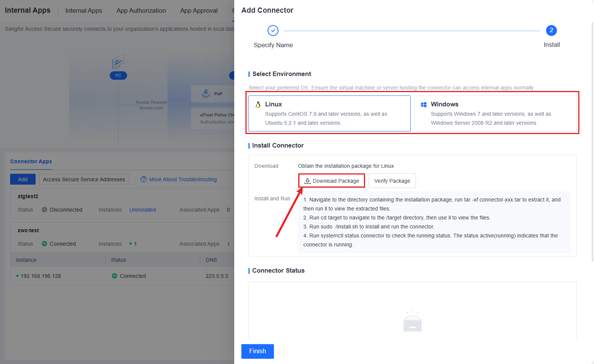Click the Internal Apps page title
The width and height of the screenshot is (594, 364).
coord(27,10)
